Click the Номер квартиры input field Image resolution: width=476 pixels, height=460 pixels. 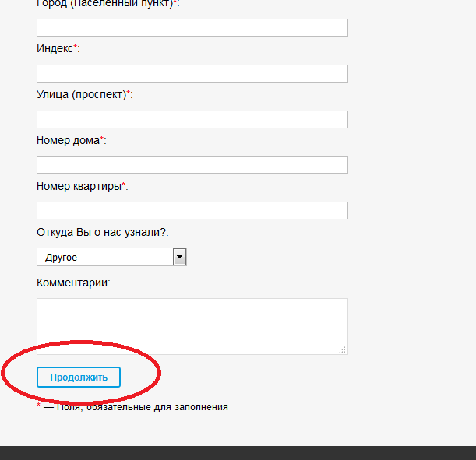(x=192, y=211)
